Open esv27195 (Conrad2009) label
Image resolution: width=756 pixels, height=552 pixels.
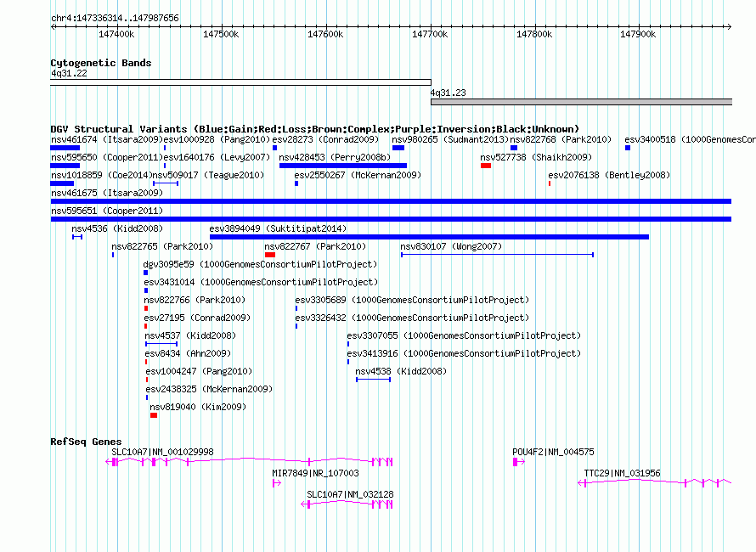(197, 318)
